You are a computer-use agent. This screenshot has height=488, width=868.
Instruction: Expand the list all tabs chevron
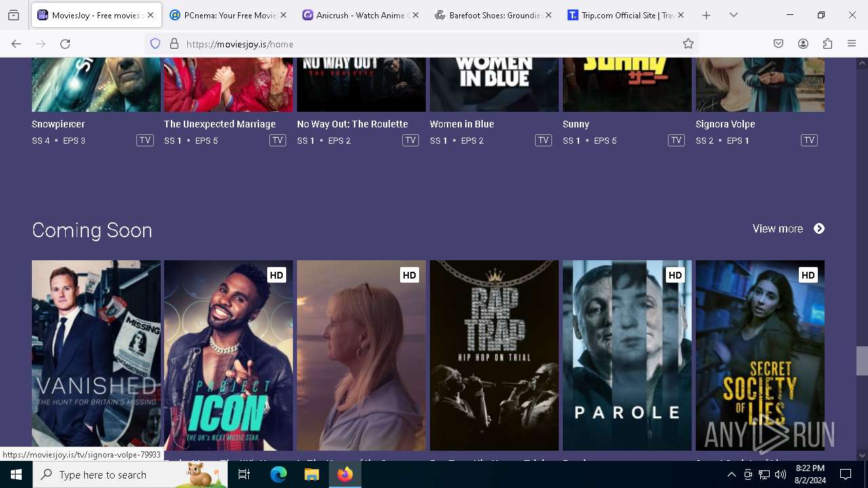734,15
